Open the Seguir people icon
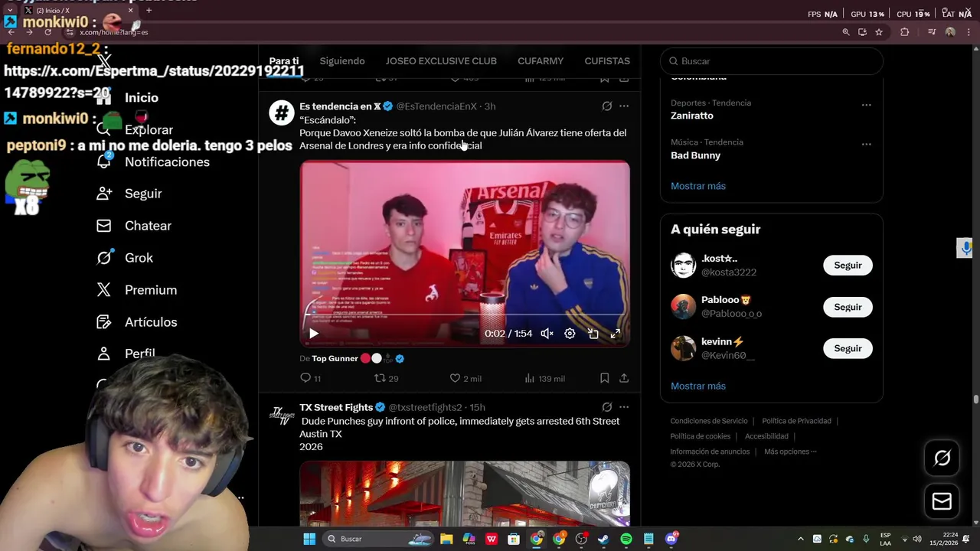Screen dimensions: 980x551 (x=104, y=194)
